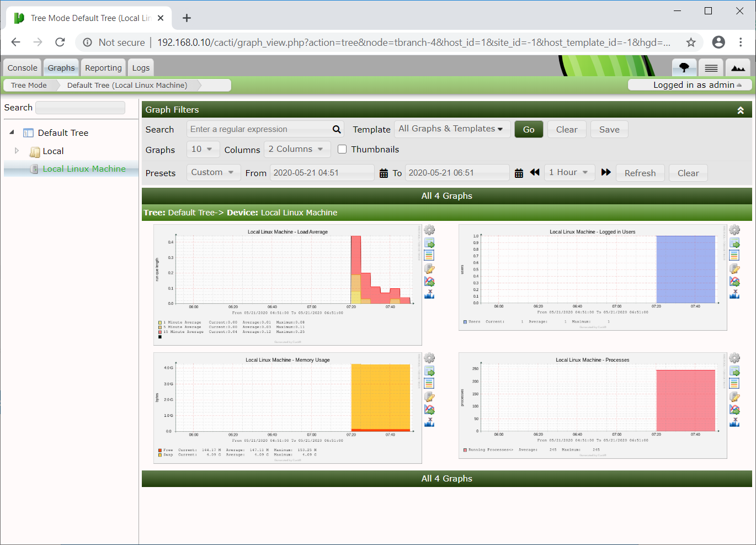Screen dimensions: 756x545
Task: Export Load Average graph data as CSV
Action: (x=429, y=243)
